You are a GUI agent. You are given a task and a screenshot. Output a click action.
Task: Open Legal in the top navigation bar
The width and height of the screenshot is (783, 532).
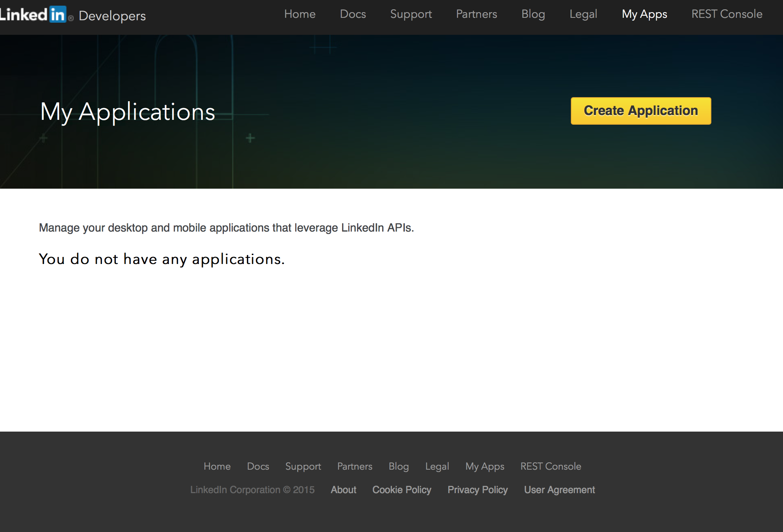[x=583, y=14]
